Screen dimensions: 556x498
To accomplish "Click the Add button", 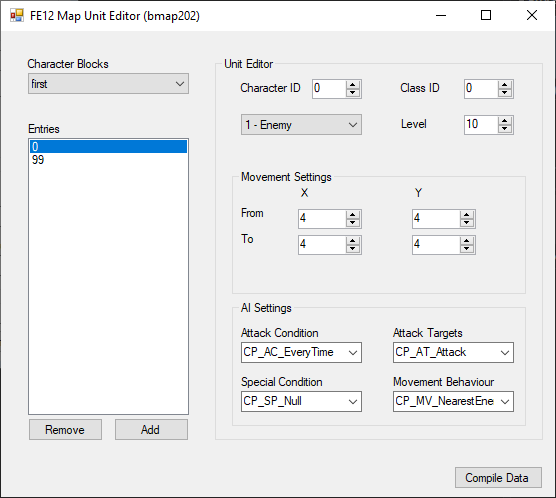I will click(x=151, y=430).
